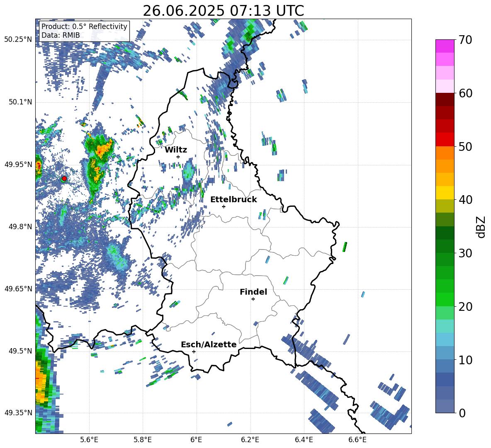
Task: Click the 40 tick label on colorbar
Action: pyautogui.click(x=465, y=200)
